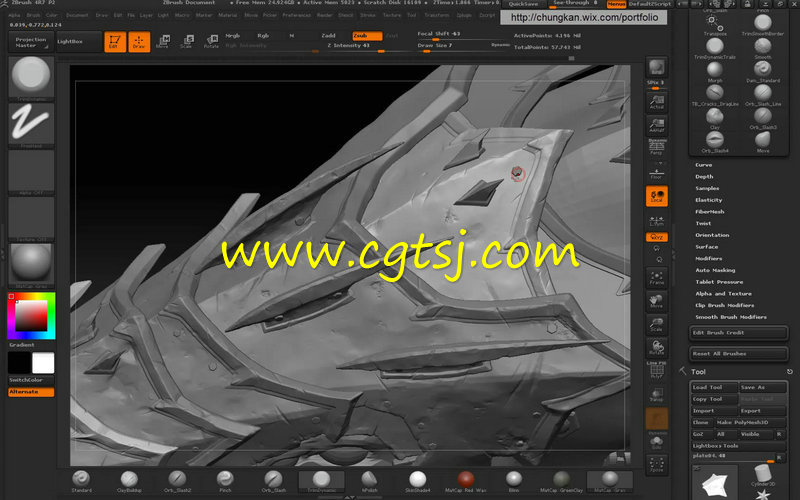
Task: Open the Zplugin menu
Action: tap(464, 15)
